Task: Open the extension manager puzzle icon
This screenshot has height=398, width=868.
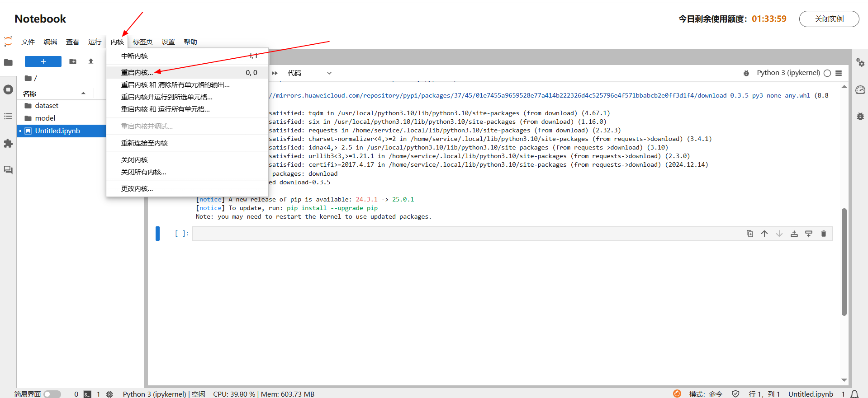Action: tap(8, 143)
